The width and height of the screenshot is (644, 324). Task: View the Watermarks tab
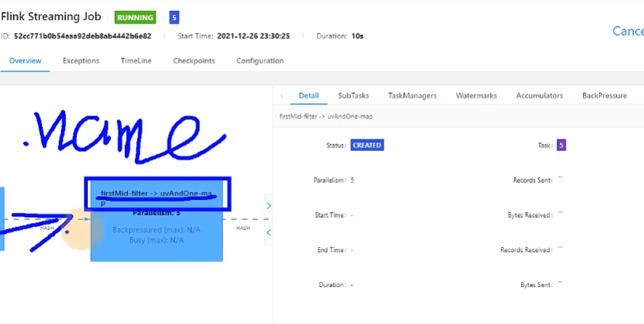coord(476,96)
